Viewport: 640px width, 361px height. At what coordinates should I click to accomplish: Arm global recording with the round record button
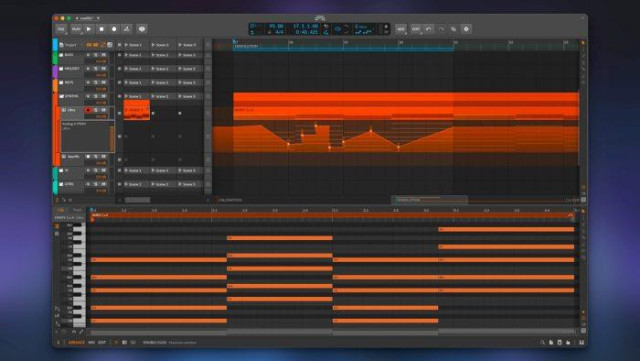(x=114, y=29)
